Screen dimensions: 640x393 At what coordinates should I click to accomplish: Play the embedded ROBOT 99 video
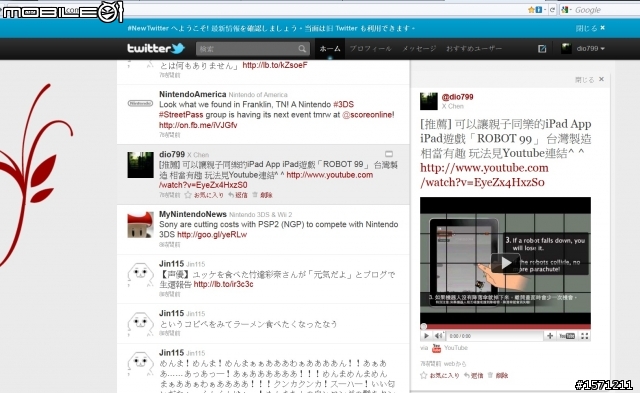point(505,263)
